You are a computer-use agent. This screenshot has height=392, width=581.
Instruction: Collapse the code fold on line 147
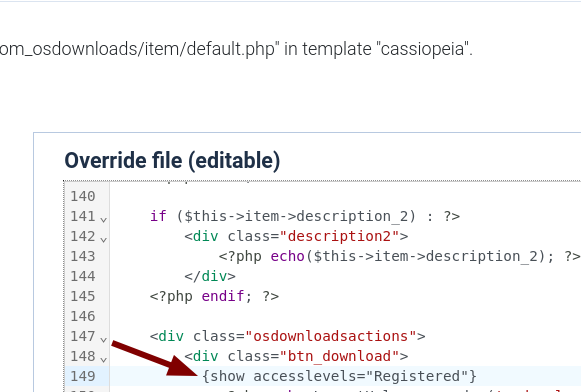104,339
